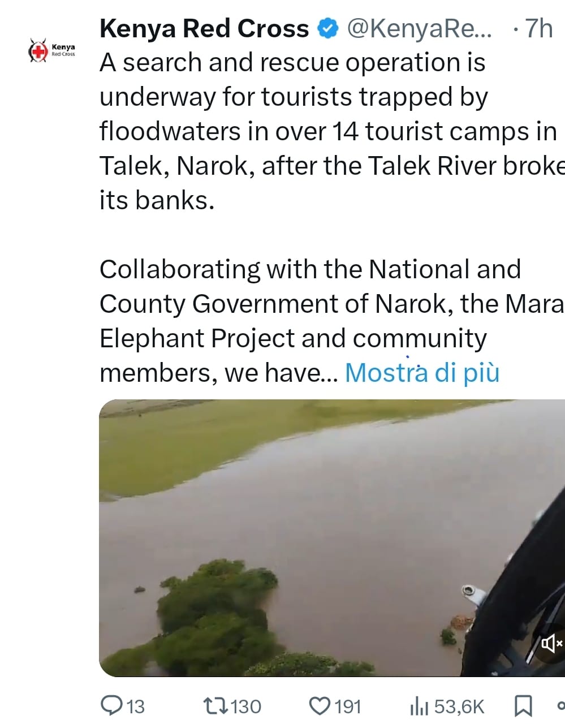The width and height of the screenshot is (565, 728).
Task: Click the 191 likes count
Action: 347,707
